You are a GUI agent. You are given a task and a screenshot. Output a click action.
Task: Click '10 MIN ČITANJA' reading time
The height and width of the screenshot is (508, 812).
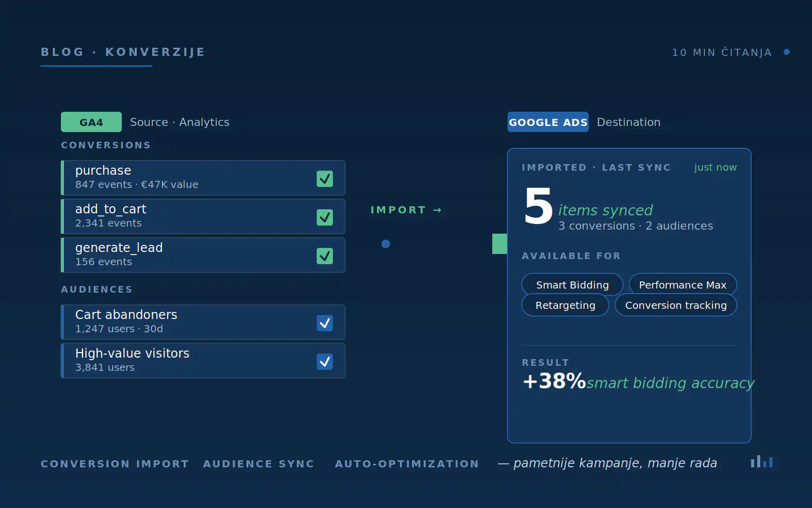click(722, 52)
